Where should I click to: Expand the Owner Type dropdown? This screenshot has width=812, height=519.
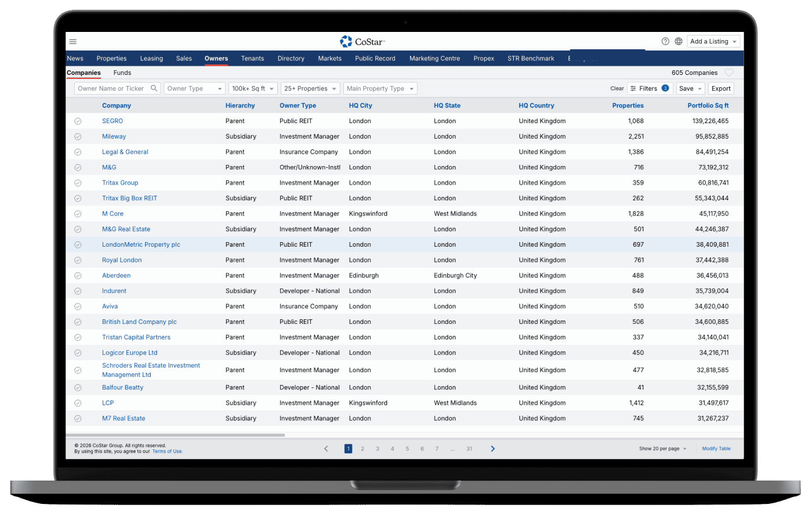coord(194,89)
